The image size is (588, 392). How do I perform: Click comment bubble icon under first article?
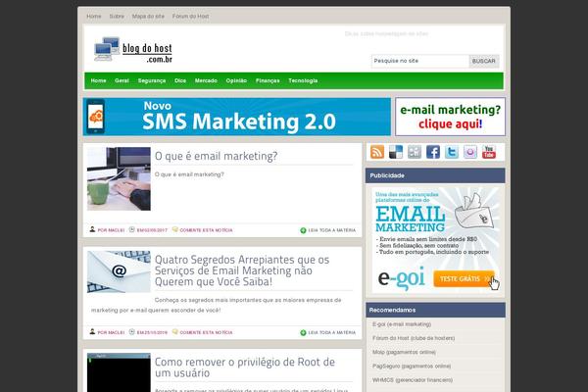(x=174, y=229)
